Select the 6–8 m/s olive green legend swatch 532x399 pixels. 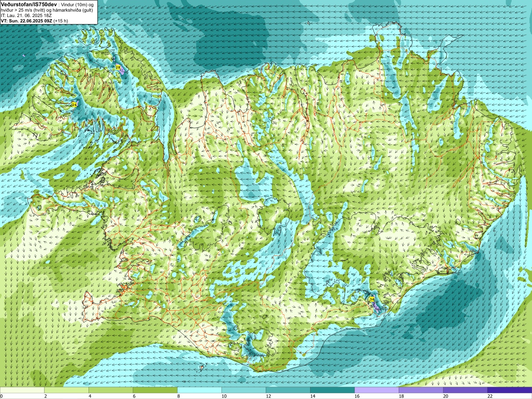155,390
